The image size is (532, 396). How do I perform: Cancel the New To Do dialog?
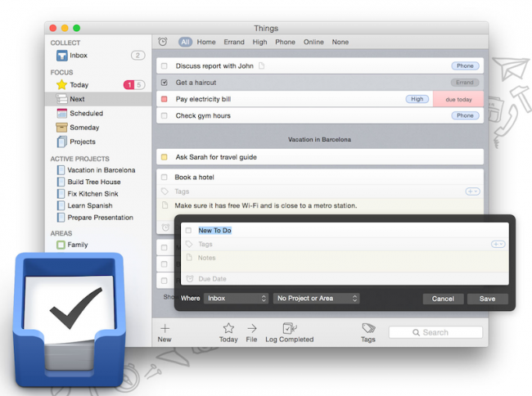point(443,299)
